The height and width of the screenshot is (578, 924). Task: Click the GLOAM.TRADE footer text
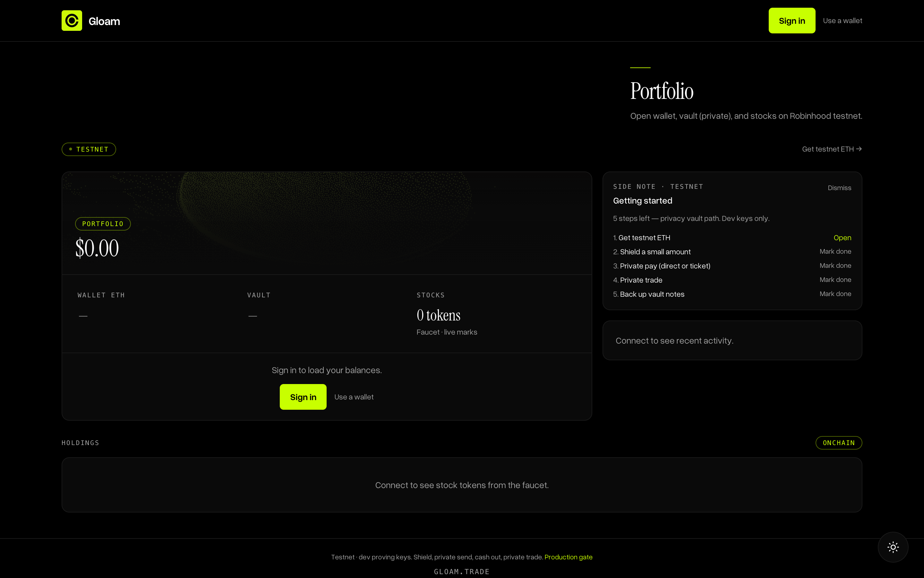pyautogui.click(x=462, y=572)
